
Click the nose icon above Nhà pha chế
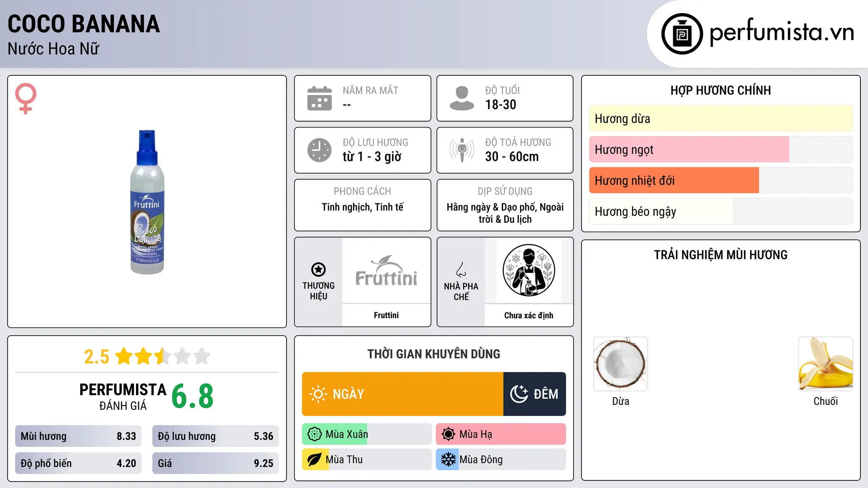pyautogui.click(x=461, y=269)
